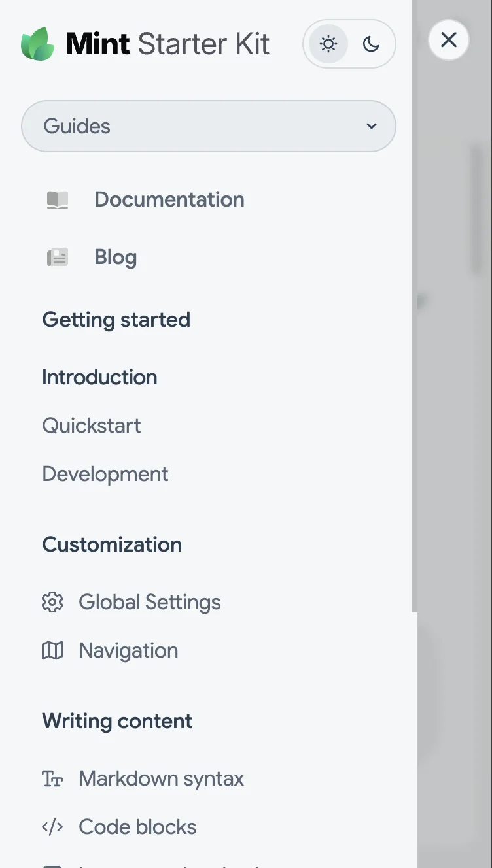The height and width of the screenshot is (868, 492).
Task: Click the Blog newspaper icon
Action: (x=58, y=258)
